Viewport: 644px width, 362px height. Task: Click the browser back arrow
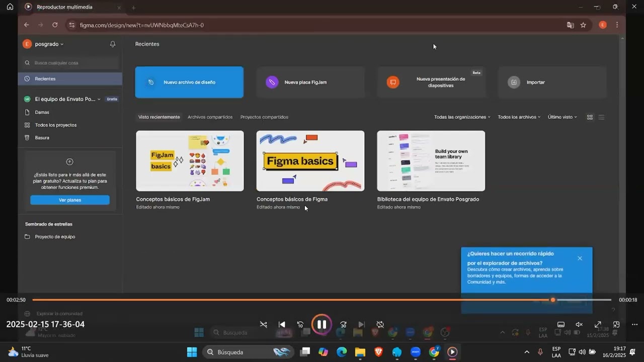[26, 25]
